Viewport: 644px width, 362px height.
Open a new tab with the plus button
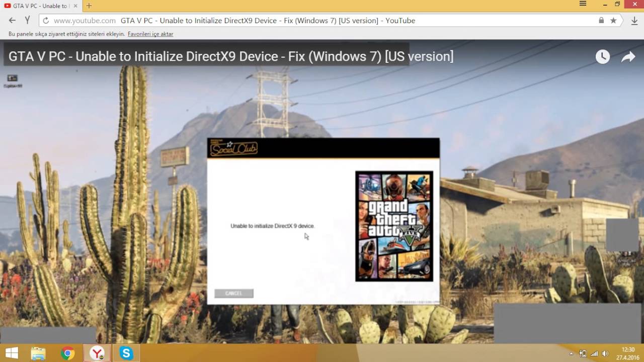click(x=89, y=6)
